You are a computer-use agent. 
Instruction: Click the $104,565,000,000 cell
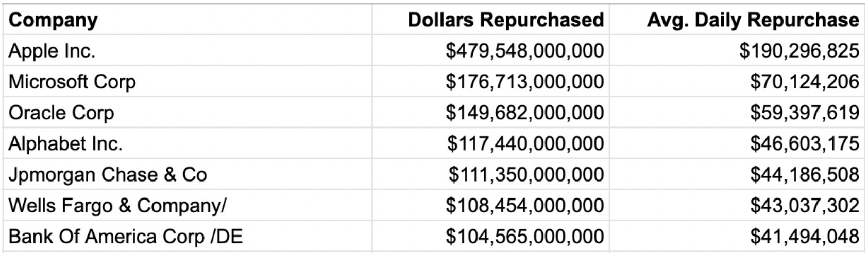pos(524,237)
